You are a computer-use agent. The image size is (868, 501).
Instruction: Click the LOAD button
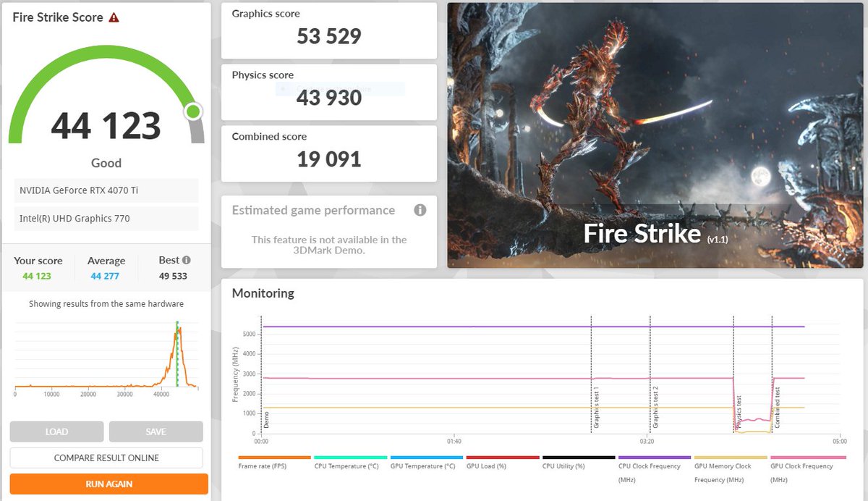pyautogui.click(x=56, y=431)
